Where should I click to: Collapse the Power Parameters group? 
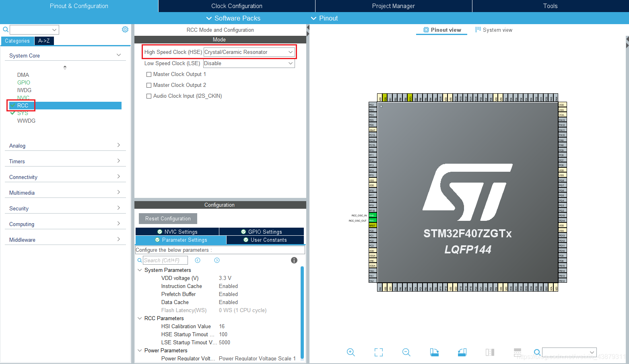[140, 350]
